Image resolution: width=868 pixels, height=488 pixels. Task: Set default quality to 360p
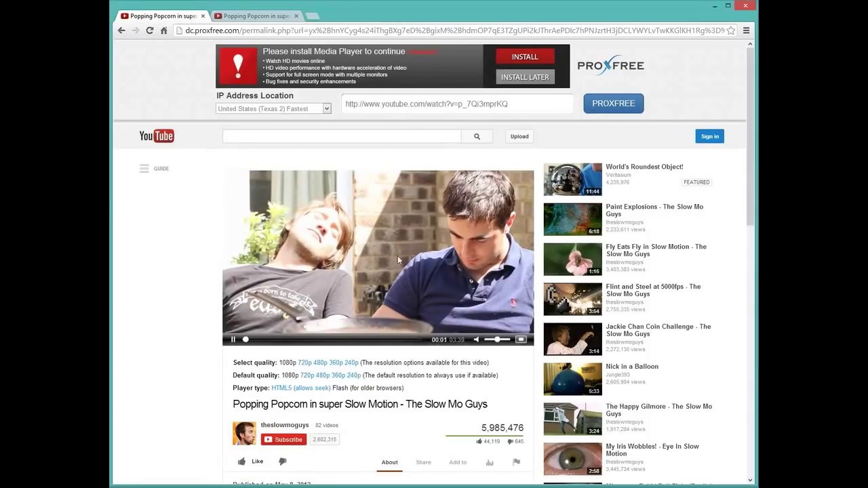(338, 375)
